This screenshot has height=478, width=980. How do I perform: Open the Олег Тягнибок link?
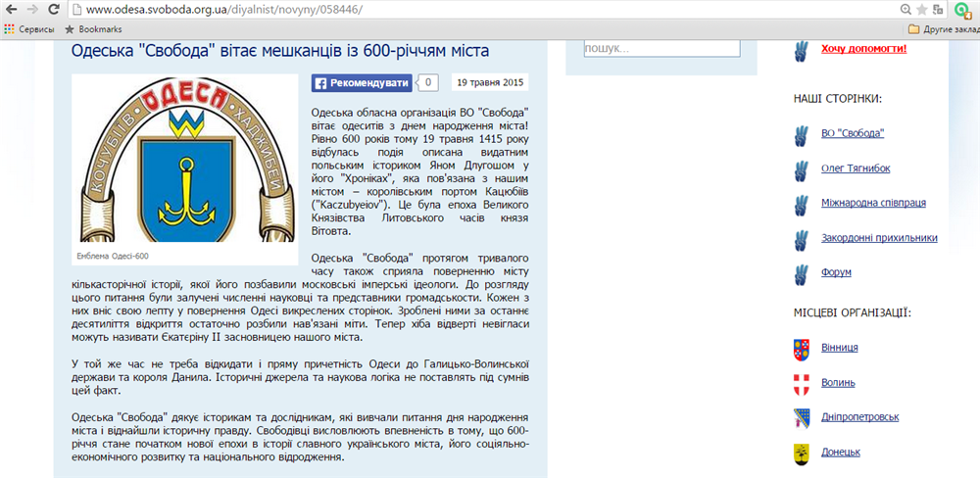pyautogui.click(x=856, y=168)
